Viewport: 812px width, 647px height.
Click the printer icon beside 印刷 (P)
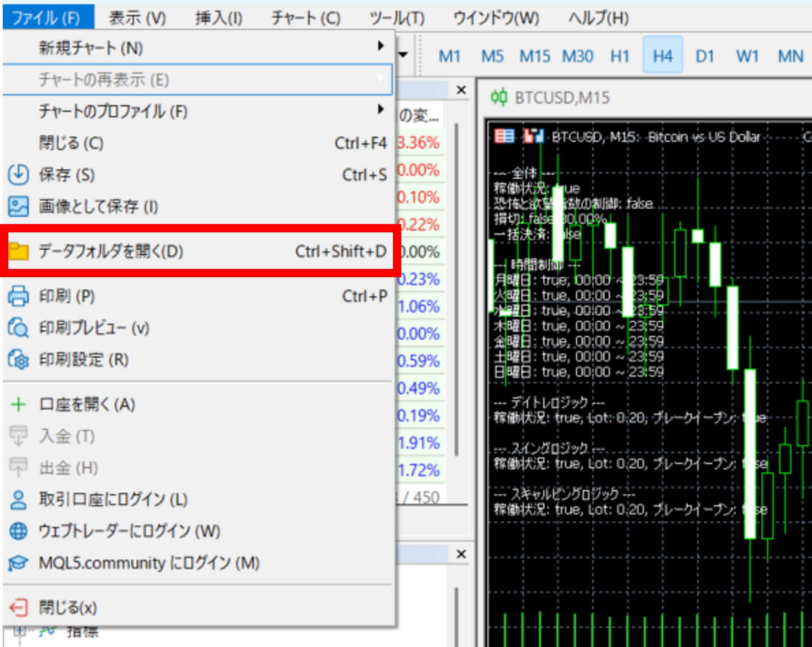click(x=18, y=296)
